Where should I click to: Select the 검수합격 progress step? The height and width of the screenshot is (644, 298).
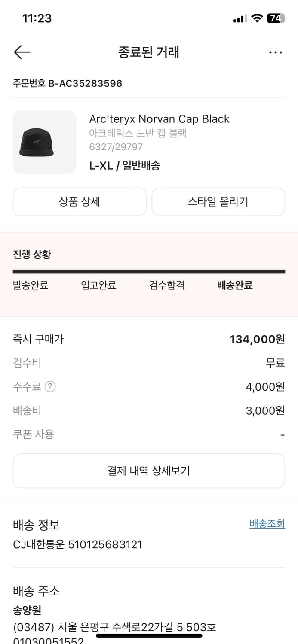pos(167,285)
